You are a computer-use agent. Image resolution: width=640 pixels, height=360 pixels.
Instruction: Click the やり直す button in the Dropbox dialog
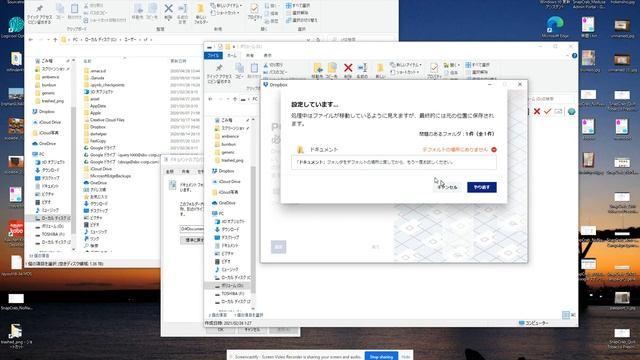(482, 187)
